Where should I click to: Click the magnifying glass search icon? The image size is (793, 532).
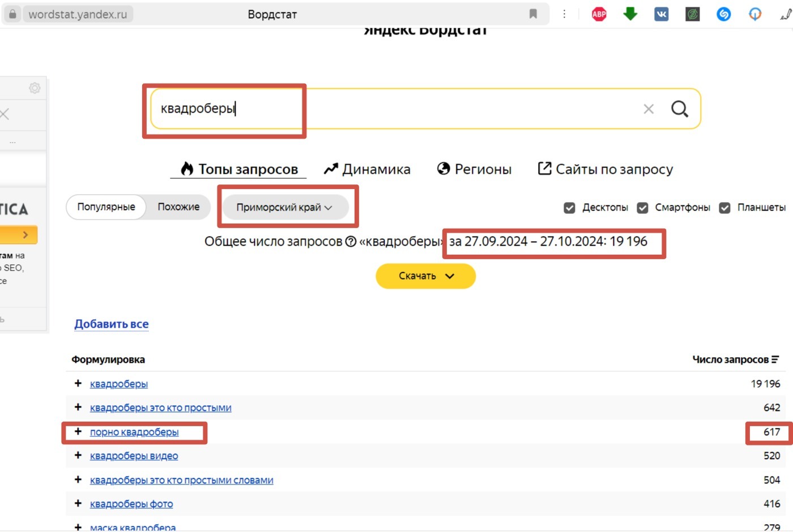click(680, 109)
